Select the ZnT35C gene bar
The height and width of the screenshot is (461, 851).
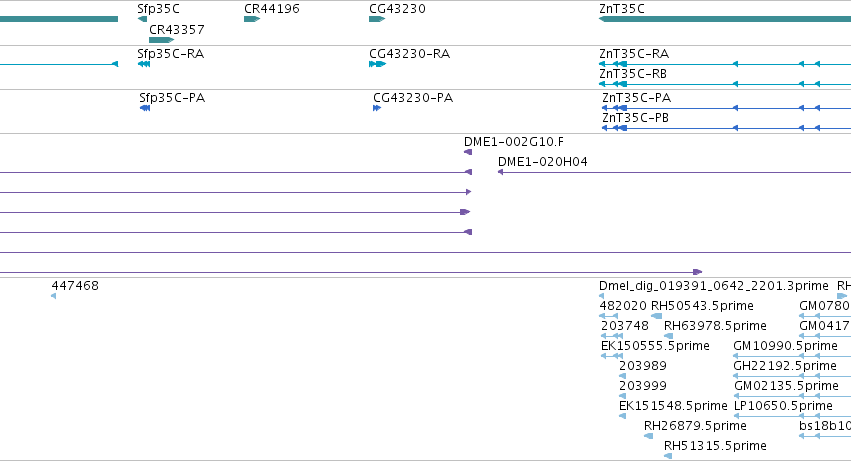(x=725, y=19)
